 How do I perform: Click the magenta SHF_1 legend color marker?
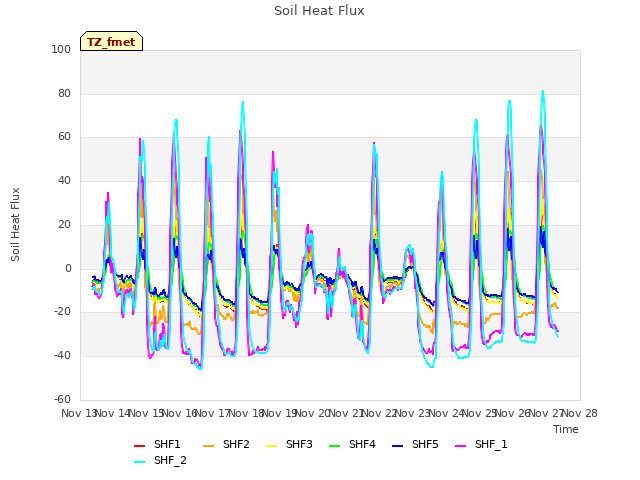[460, 446]
